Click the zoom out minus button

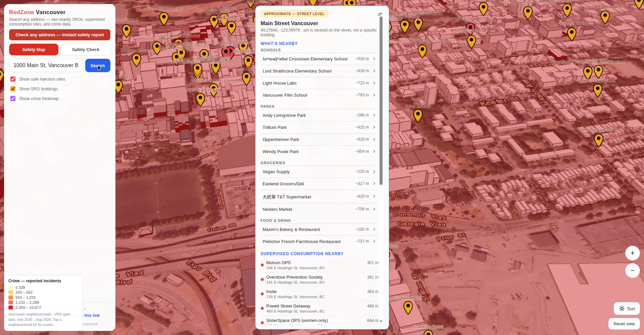pos(632,271)
